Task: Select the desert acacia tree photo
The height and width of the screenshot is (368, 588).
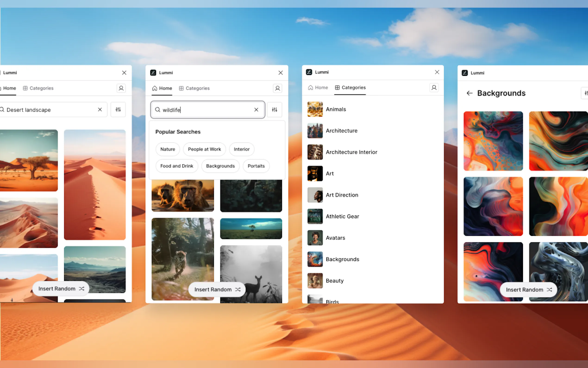Action: [29, 161]
